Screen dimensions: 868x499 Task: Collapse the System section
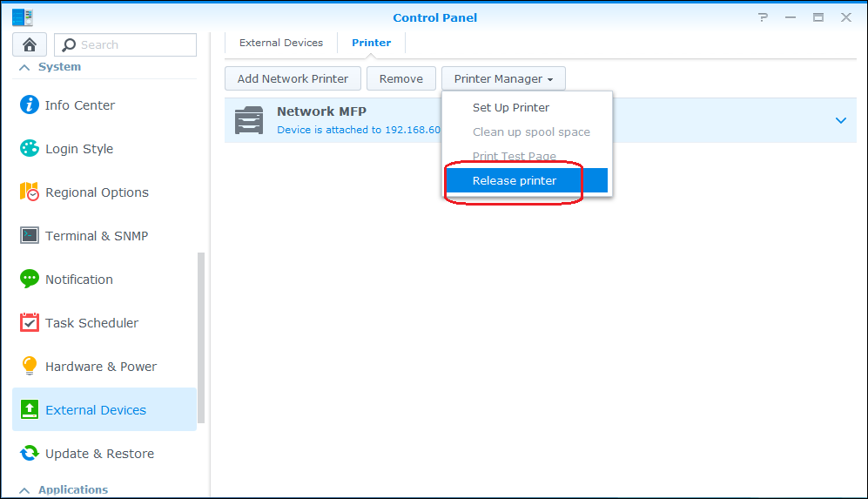tap(24, 67)
